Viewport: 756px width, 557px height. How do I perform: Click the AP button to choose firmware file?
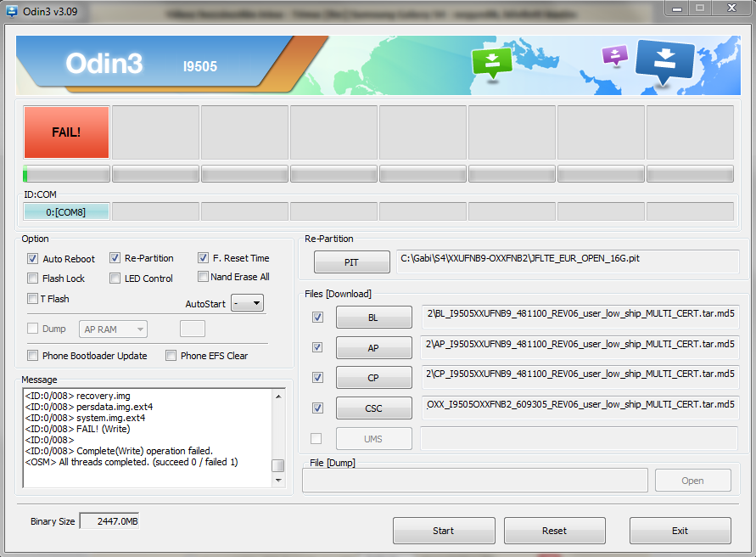coord(373,347)
